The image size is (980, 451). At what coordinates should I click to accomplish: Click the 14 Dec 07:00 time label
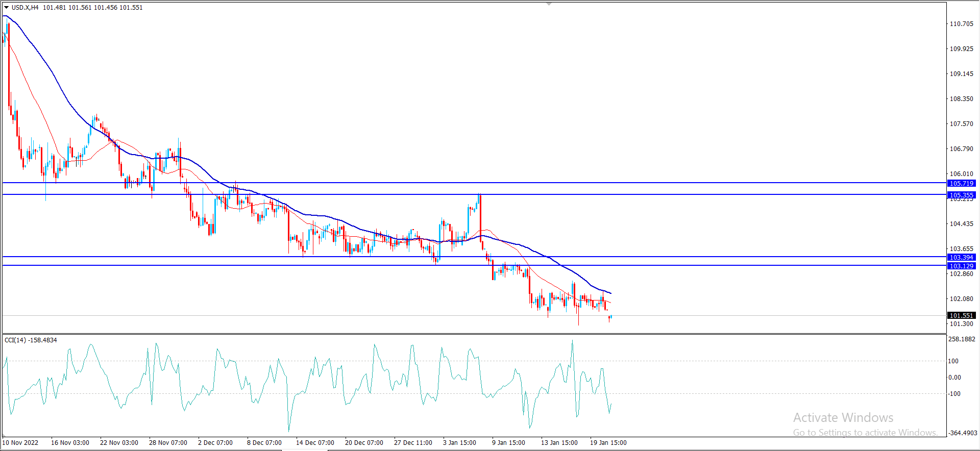pos(315,442)
